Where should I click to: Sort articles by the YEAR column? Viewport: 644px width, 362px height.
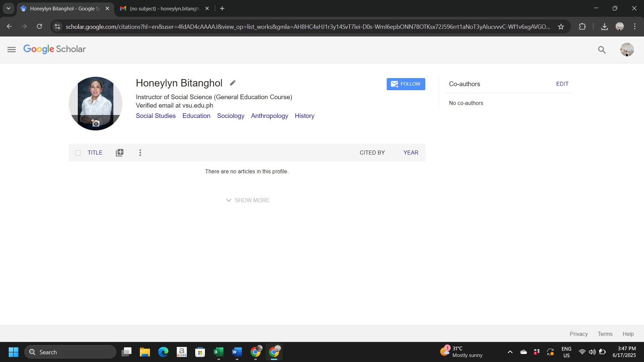(411, 153)
